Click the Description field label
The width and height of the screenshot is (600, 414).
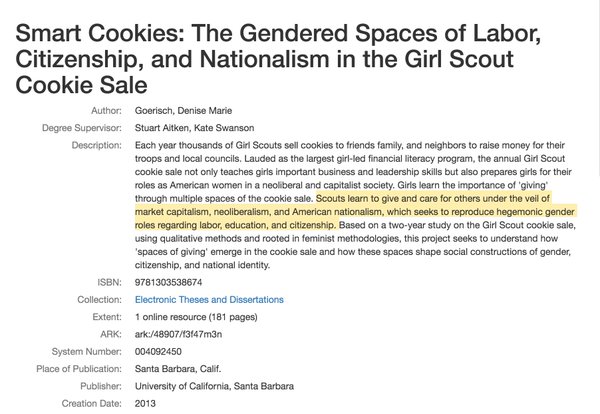(x=96, y=145)
